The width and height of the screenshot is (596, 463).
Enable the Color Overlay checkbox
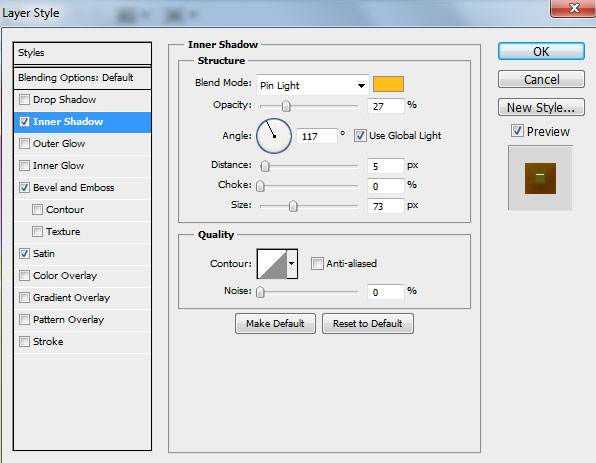tap(24, 276)
